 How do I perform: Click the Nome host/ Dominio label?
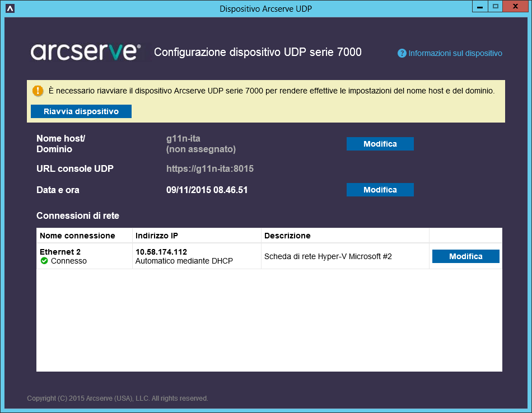point(60,144)
